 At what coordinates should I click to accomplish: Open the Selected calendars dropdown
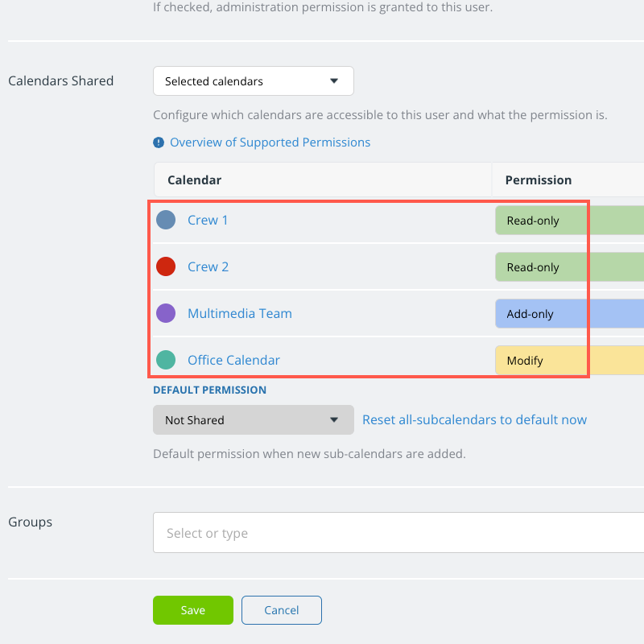(254, 81)
